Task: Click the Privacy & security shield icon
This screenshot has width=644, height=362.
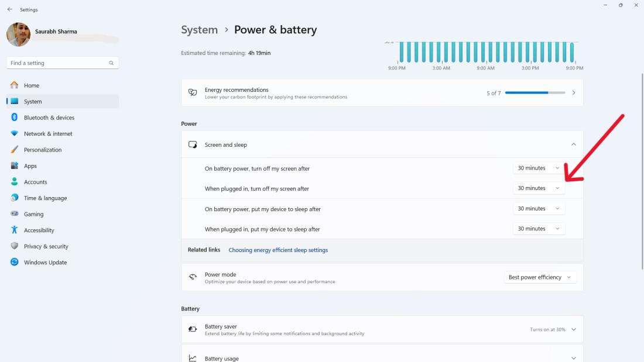Action: [15, 246]
